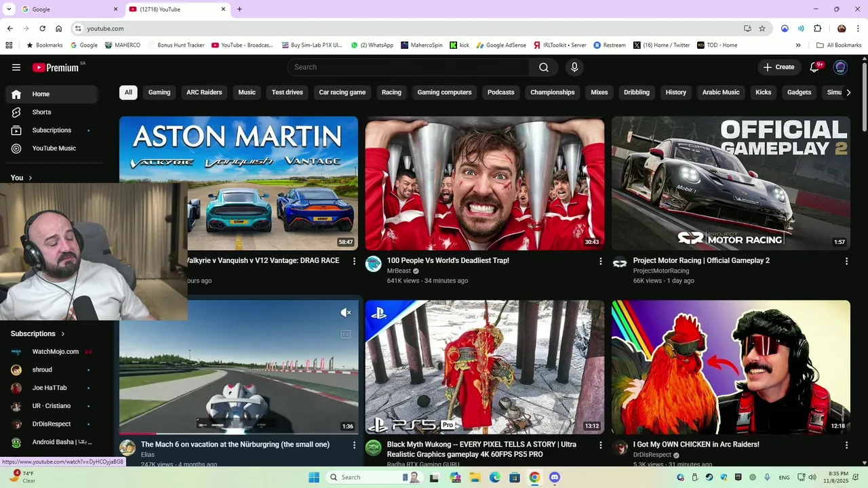Open File Explorer from the taskbar
Screen dimensions: 868x488
(x=475, y=477)
